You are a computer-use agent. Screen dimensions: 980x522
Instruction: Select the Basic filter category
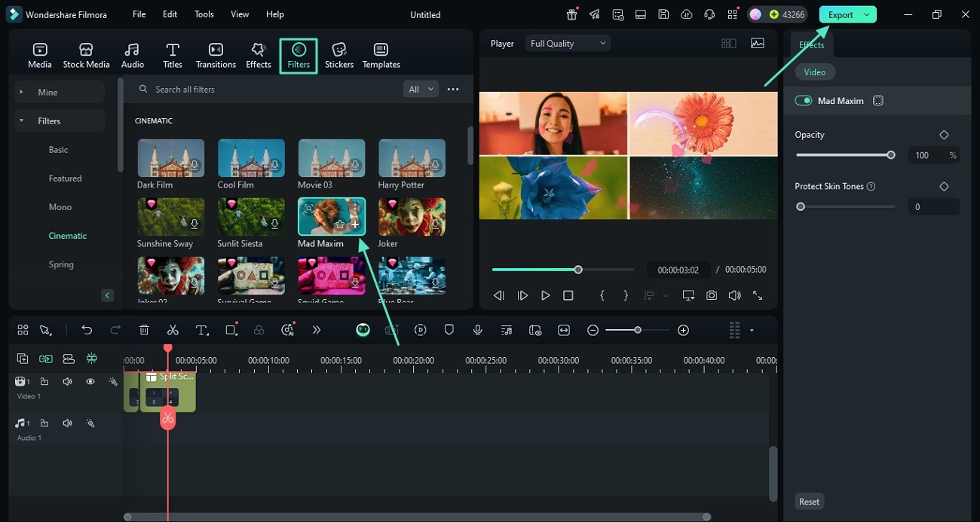[59, 150]
